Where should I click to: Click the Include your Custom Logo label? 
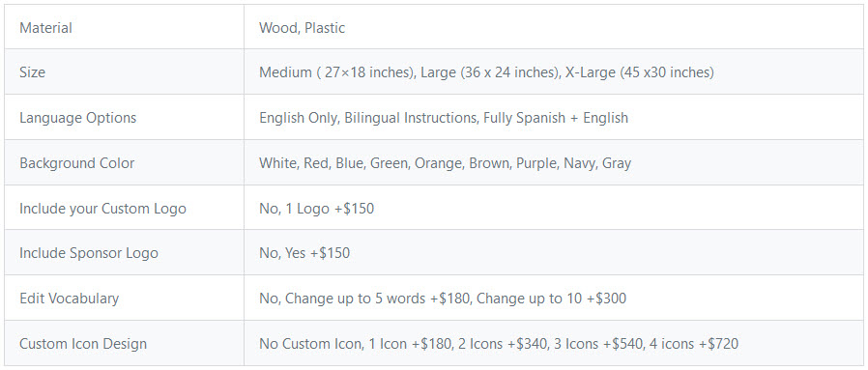[x=103, y=209]
